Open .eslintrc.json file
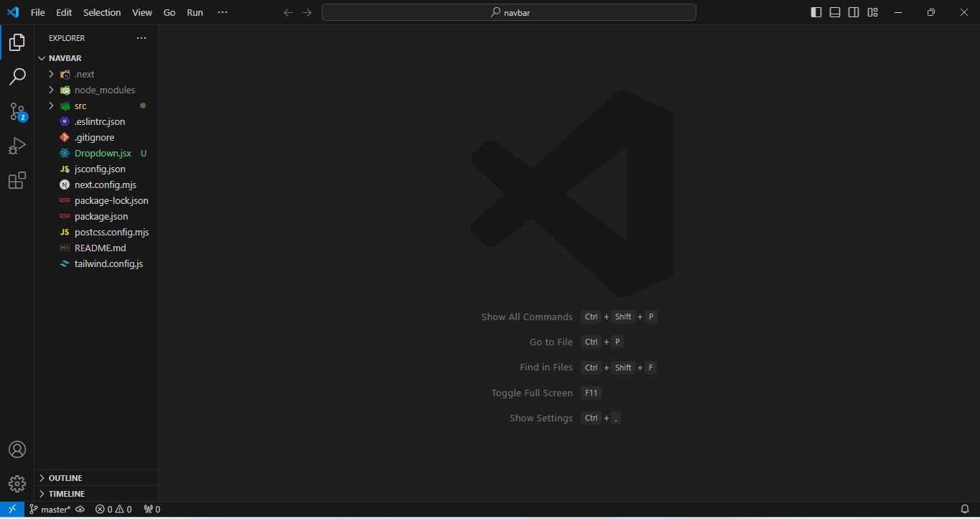980x519 pixels. pyautogui.click(x=96, y=121)
